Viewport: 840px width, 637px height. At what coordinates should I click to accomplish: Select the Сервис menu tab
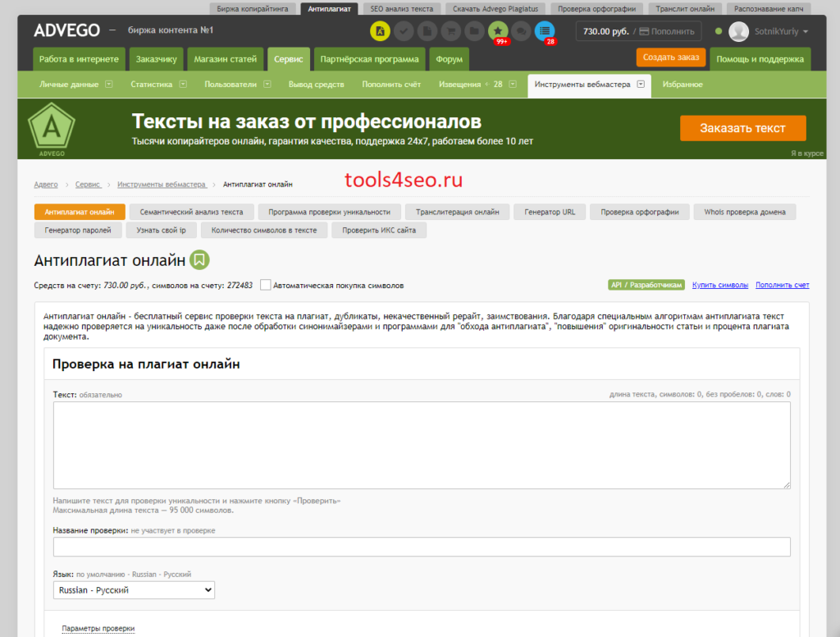pos(288,59)
